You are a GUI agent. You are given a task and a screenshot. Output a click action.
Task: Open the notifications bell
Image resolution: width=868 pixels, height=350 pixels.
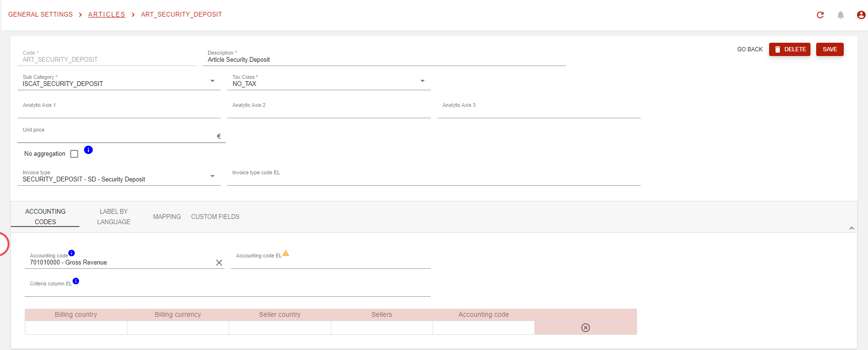click(x=840, y=15)
